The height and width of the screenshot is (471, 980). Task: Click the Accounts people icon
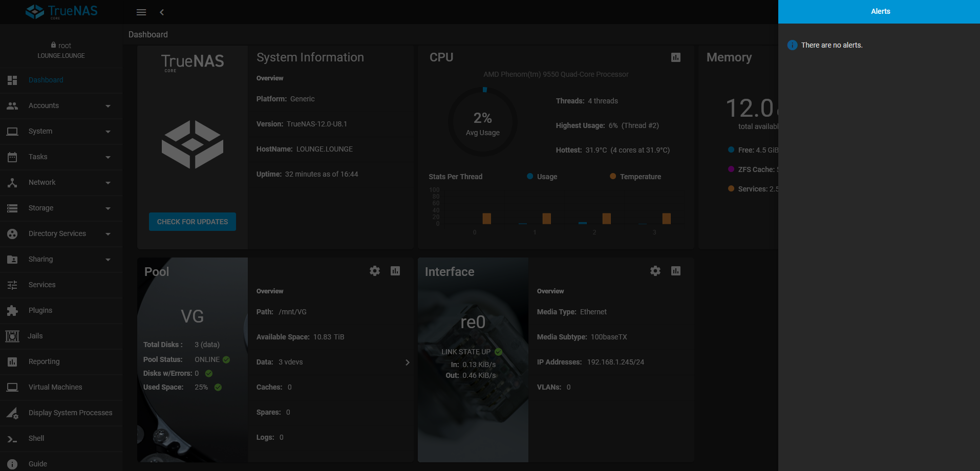(12, 106)
